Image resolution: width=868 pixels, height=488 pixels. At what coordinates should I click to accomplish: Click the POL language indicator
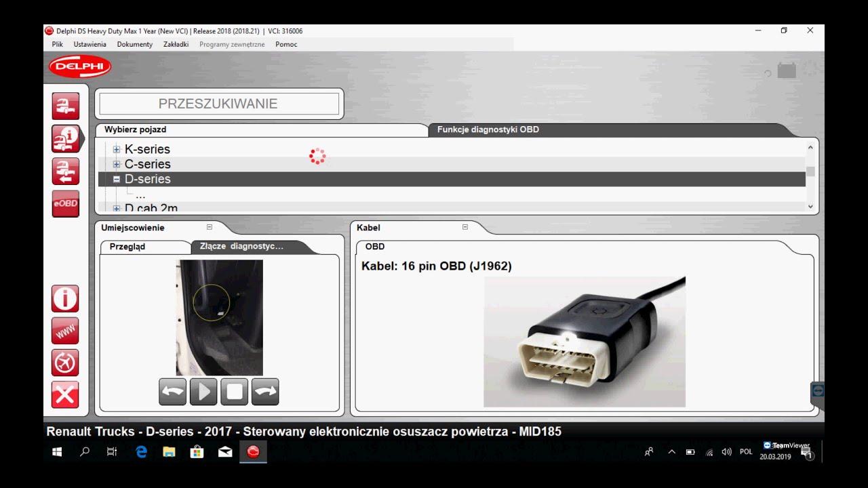pyautogui.click(x=746, y=452)
